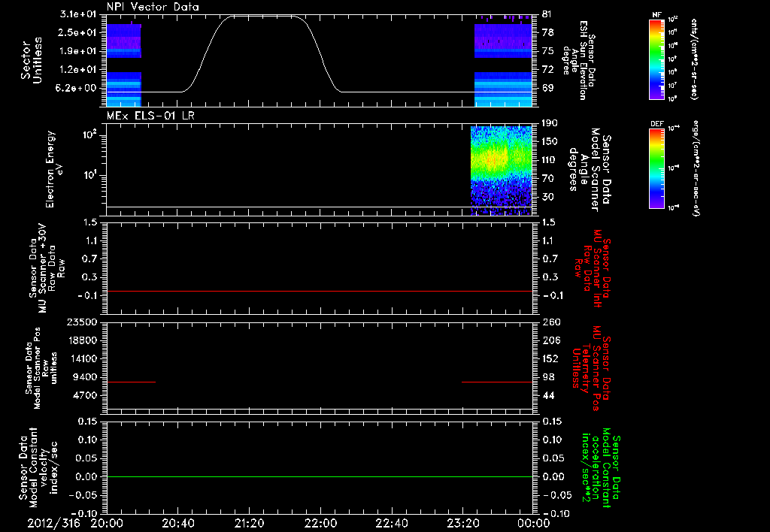770x532 pixels.
Task: Click the red MU Scanner +30V trace line
Action: 320,291
